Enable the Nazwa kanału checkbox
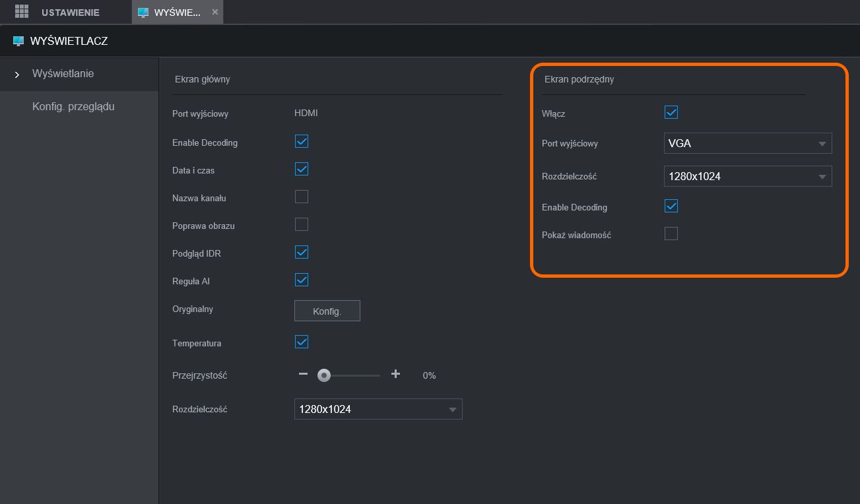 [x=302, y=197]
